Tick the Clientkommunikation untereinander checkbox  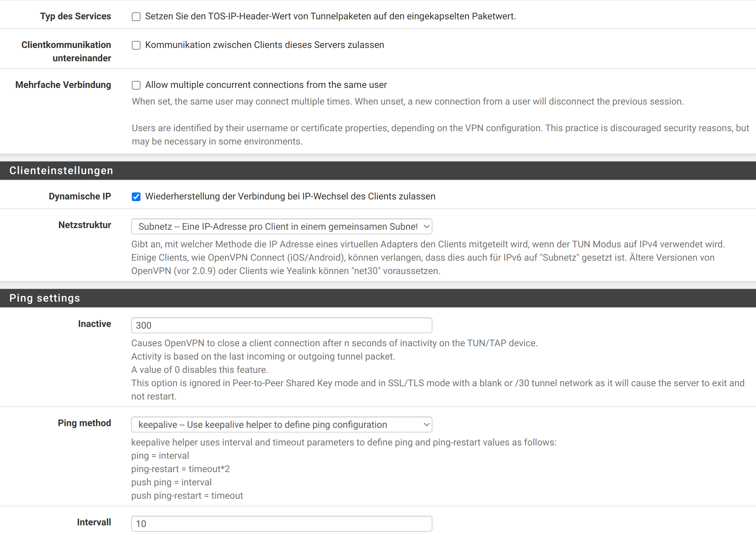[136, 45]
